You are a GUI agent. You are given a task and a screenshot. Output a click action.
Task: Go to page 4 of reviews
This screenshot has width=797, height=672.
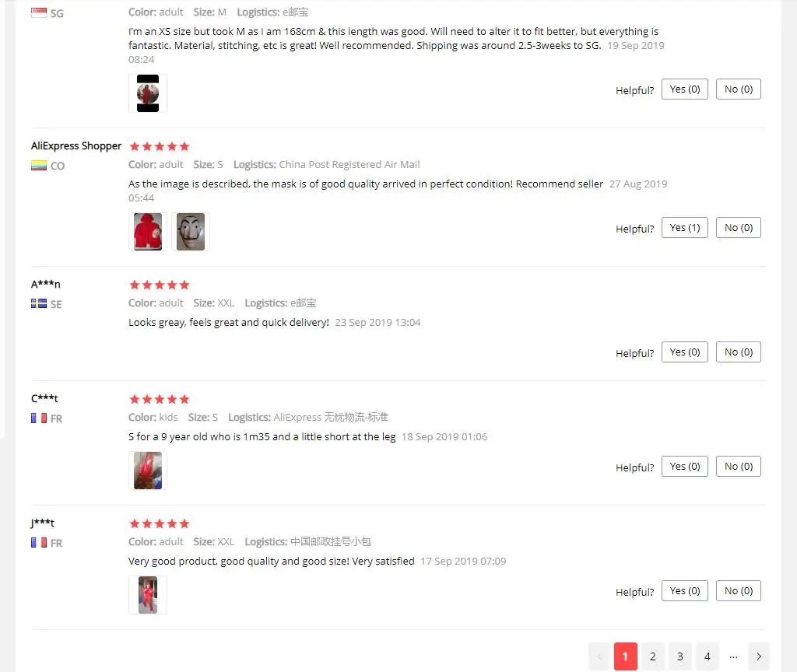point(707,656)
